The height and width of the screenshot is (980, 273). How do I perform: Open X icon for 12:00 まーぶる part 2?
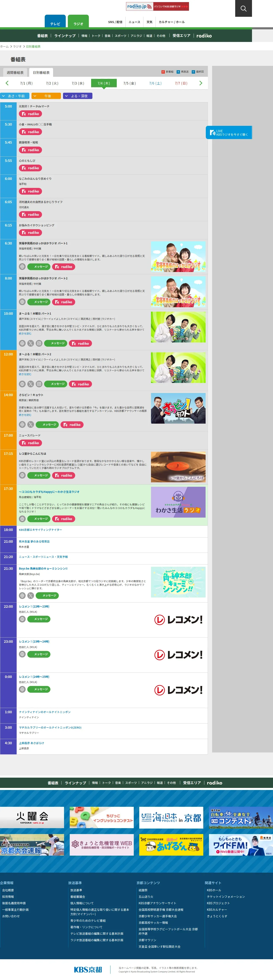coord(31,384)
